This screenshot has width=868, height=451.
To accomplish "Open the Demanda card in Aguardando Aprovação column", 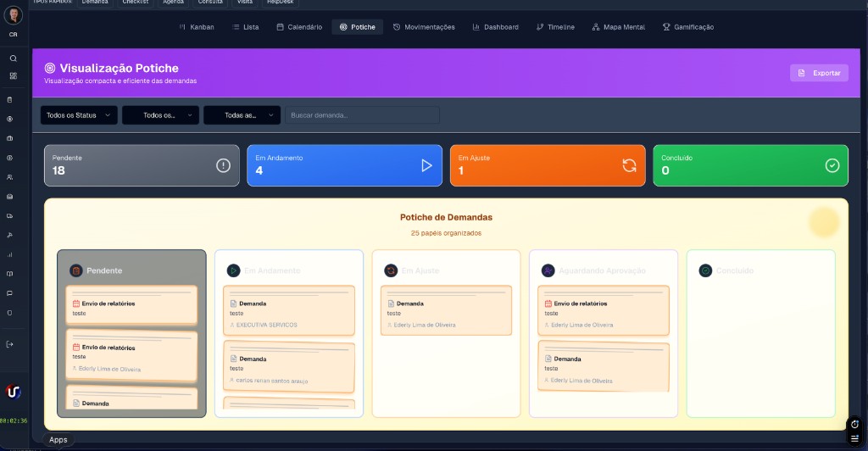I will tap(604, 366).
